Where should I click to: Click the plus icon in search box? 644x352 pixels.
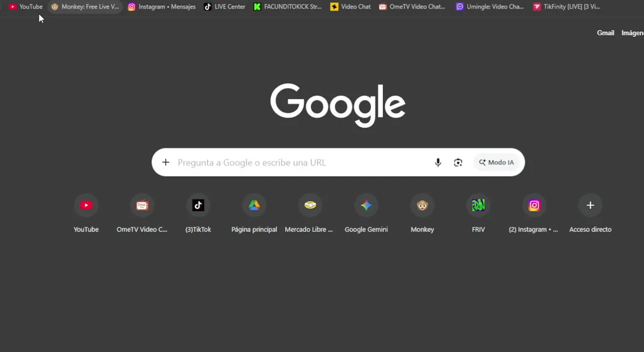coord(166,162)
